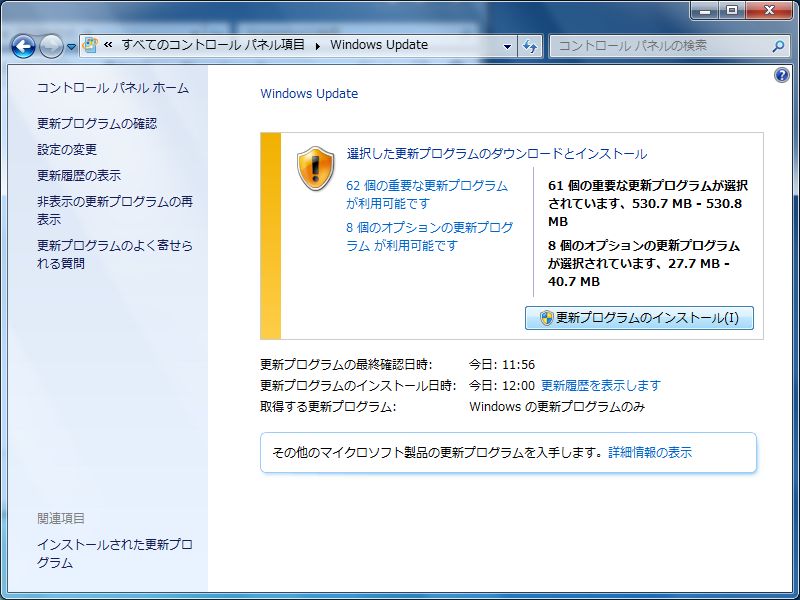Click Windows の更新プログラムのみ text

tap(557, 407)
